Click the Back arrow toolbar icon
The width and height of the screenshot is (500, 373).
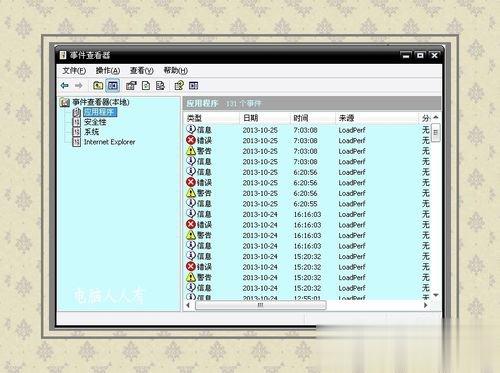coord(65,86)
